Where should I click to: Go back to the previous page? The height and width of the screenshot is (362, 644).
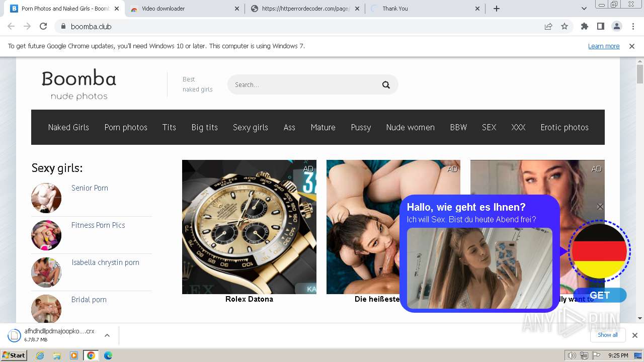pyautogui.click(x=11, y=27)
